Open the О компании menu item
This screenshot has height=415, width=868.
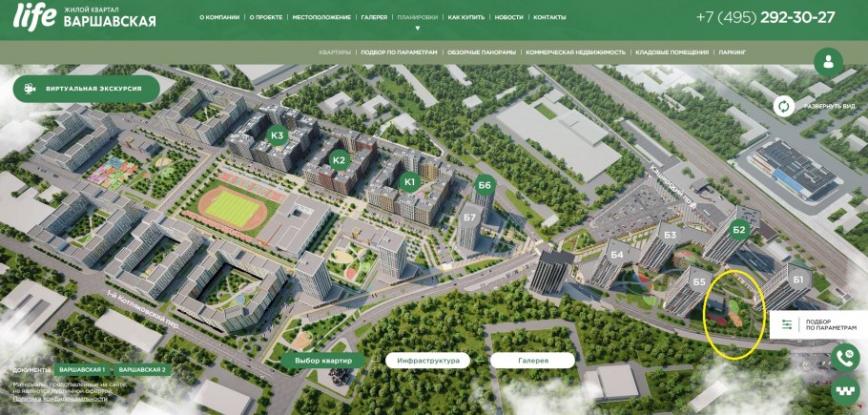click(x=219, y=18)
